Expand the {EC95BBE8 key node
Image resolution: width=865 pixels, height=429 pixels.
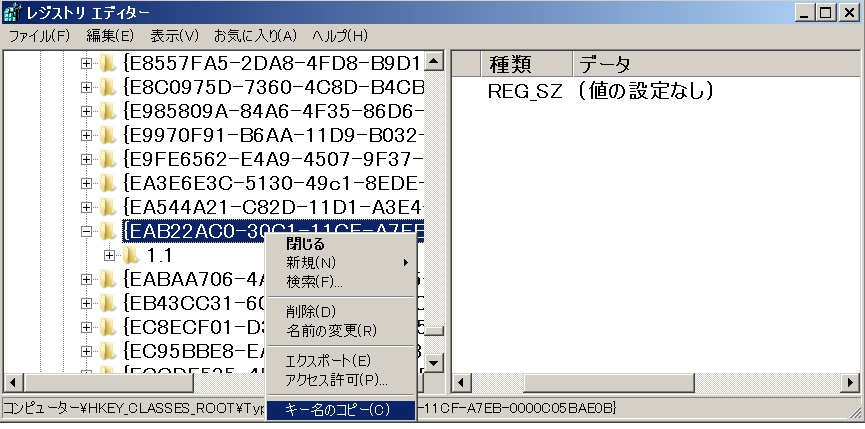(86, 350)
